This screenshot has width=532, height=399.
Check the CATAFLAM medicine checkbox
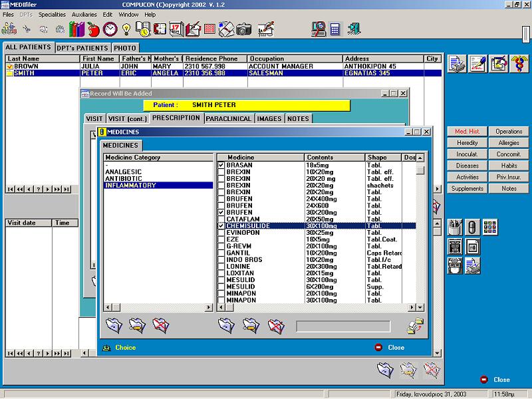221,219
